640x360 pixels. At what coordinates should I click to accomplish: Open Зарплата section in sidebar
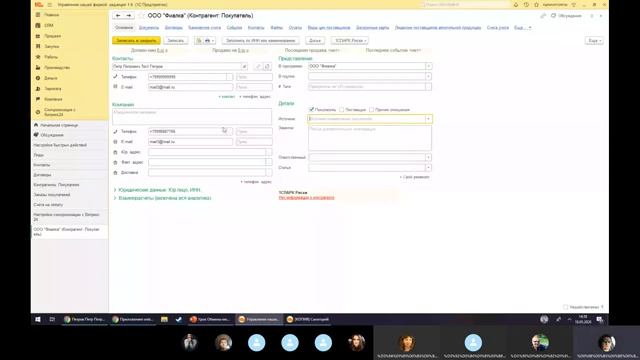click(53, 89)
